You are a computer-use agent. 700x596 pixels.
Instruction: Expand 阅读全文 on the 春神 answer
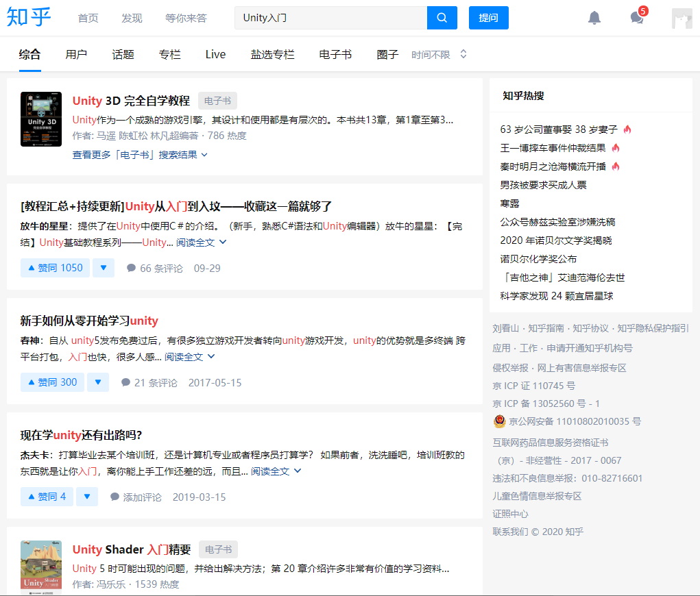pos(190,357)
